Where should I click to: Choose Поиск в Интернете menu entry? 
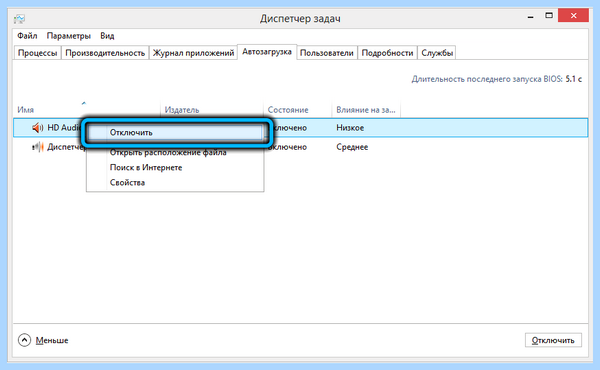pos(175,168)
